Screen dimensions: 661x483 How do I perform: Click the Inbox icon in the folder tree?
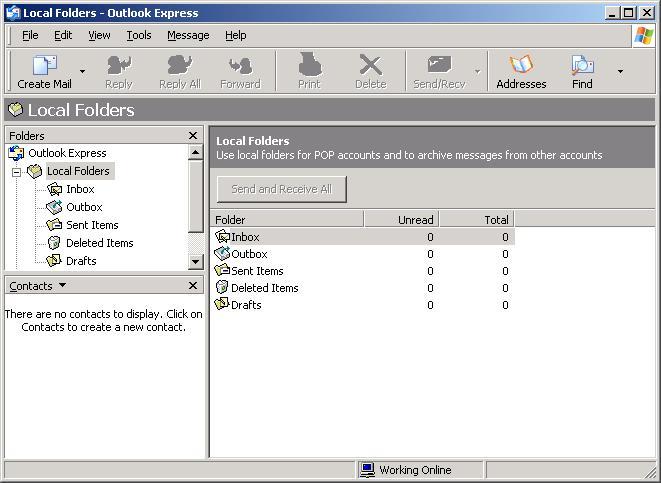tap(54, 189)
